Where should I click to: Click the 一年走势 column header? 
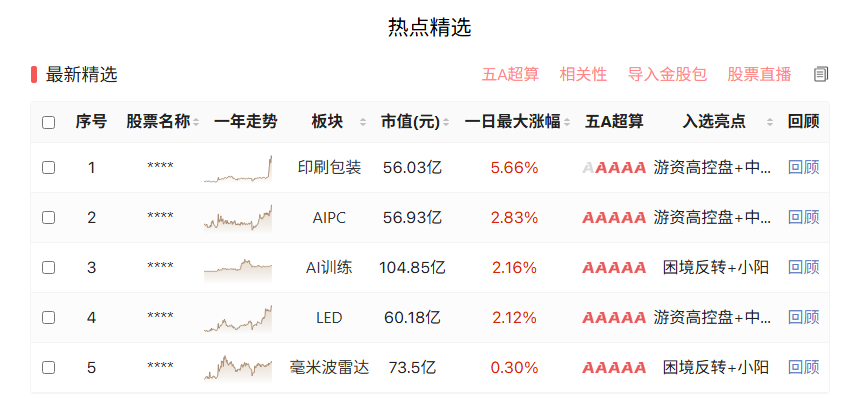[246, 122]
